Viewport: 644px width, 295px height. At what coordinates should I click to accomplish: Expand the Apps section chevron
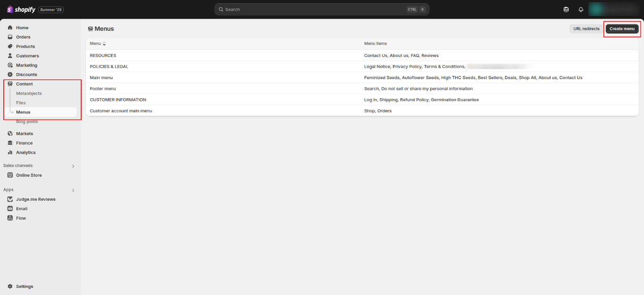pyautogui.click(x=73, y=190)
